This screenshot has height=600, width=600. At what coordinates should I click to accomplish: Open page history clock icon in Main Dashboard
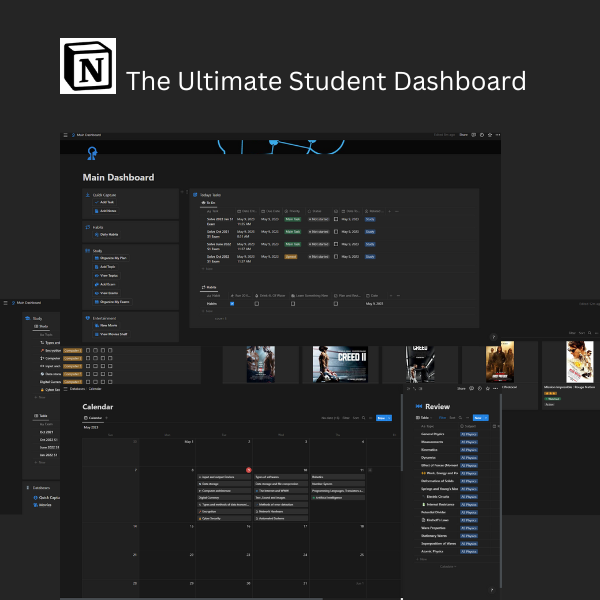tap(482, 135)
